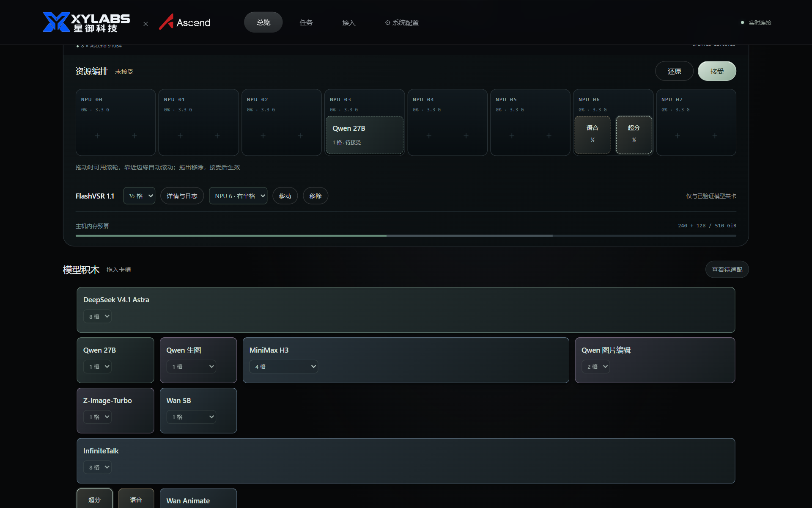Expand Qwen 图片编辑 2 格 dropdown
The image size is (812, 508).
click(x=595, y=366)
